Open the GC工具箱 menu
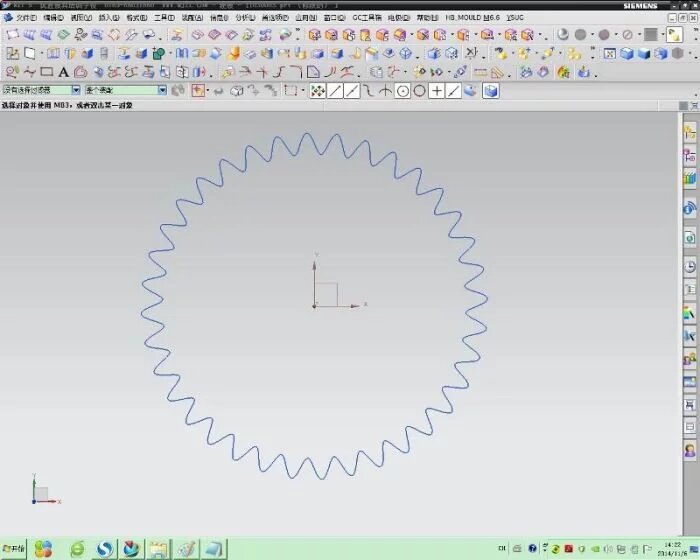This screenshot has height=560, width=700. tap(367, 18)
